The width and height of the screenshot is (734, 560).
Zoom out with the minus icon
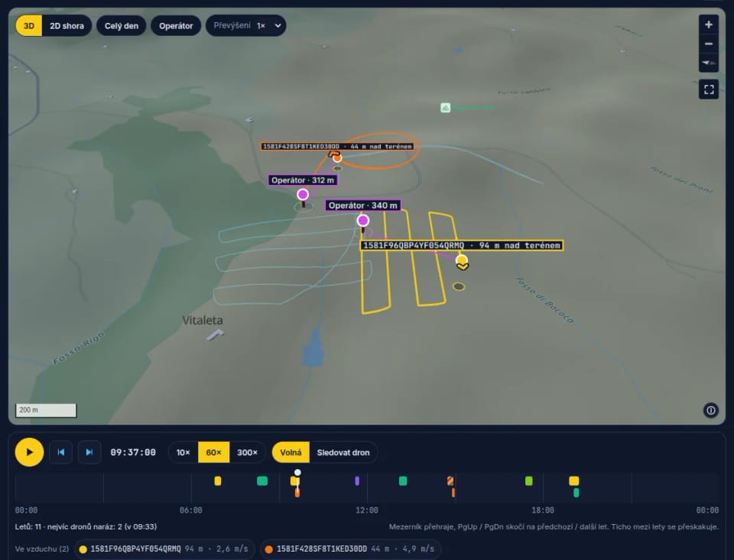click(708, 44)
